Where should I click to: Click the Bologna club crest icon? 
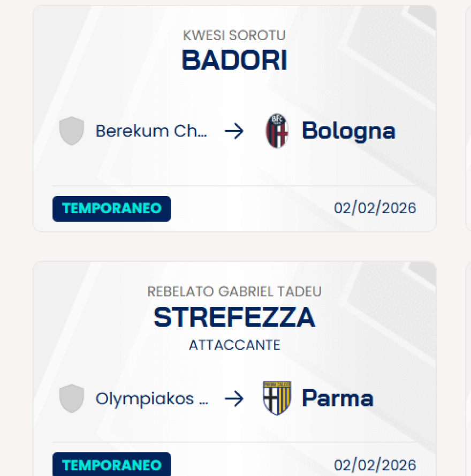[x=277, y=131]
